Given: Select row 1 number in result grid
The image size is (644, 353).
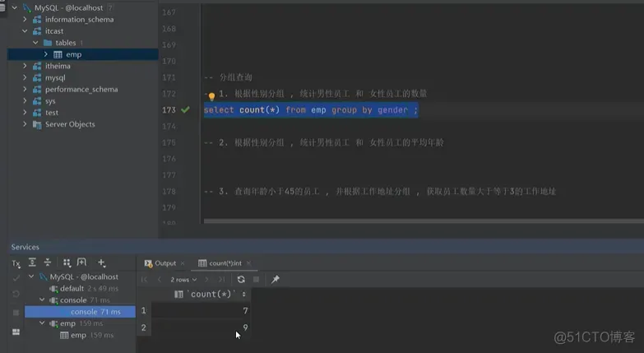Looking at the screenshot, I should (143, 310).
